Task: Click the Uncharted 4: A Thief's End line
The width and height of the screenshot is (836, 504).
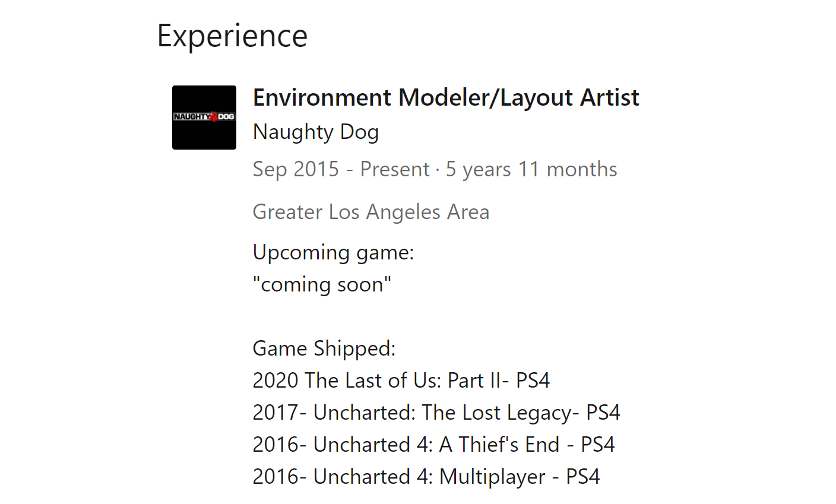Action: pos(433,445)
